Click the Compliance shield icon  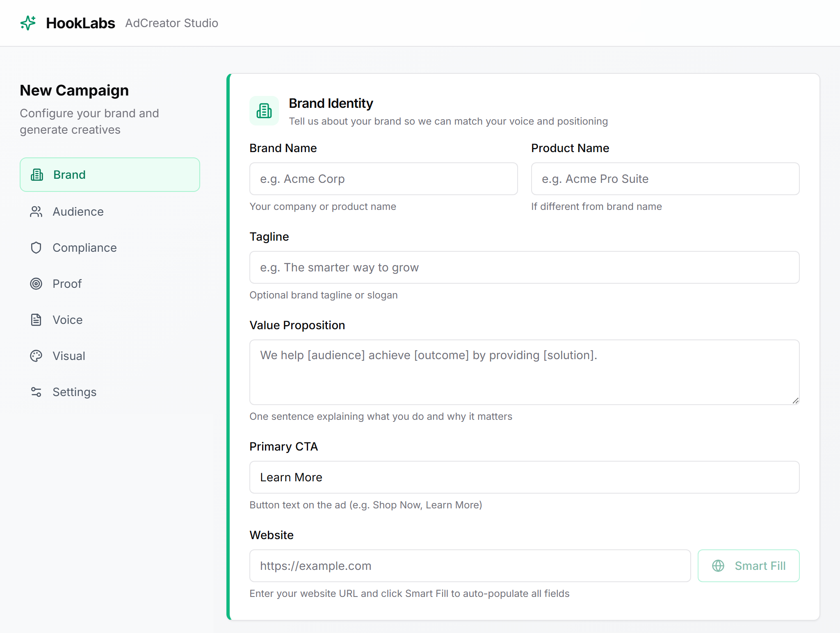(x=36, y=248)
